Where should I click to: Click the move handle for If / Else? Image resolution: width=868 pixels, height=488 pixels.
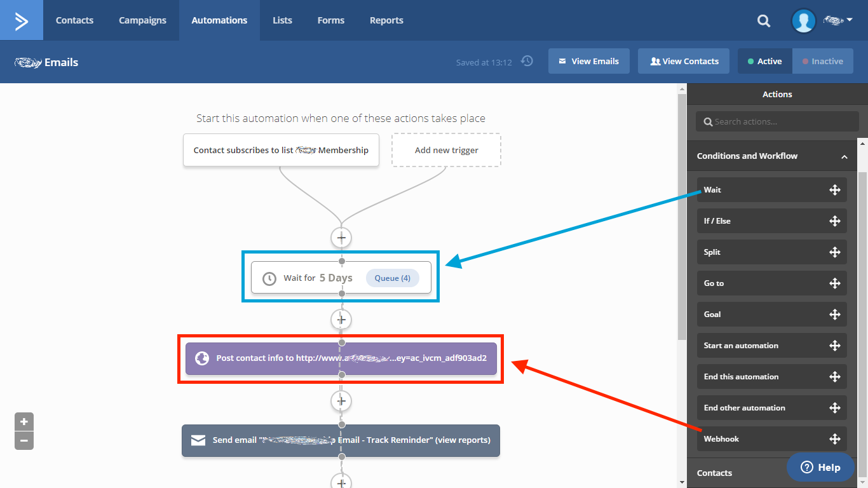[835, 221]
